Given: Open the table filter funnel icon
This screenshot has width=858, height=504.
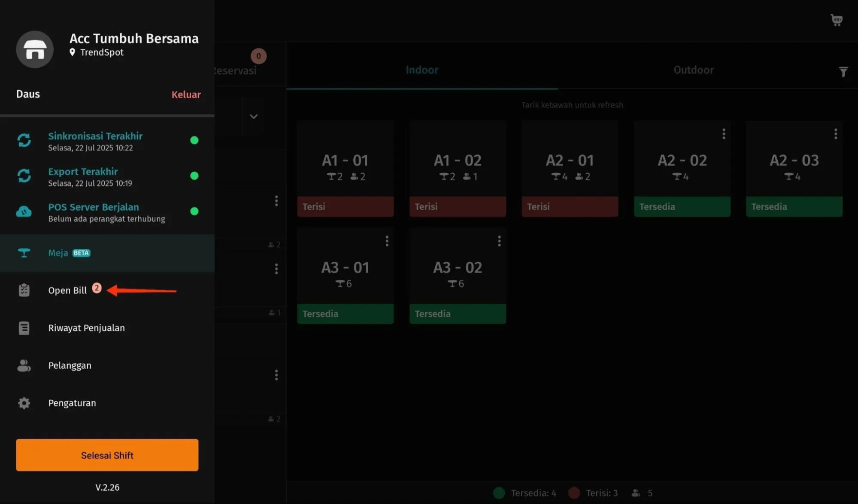Looking at the screenshot, I should [843, 72].
